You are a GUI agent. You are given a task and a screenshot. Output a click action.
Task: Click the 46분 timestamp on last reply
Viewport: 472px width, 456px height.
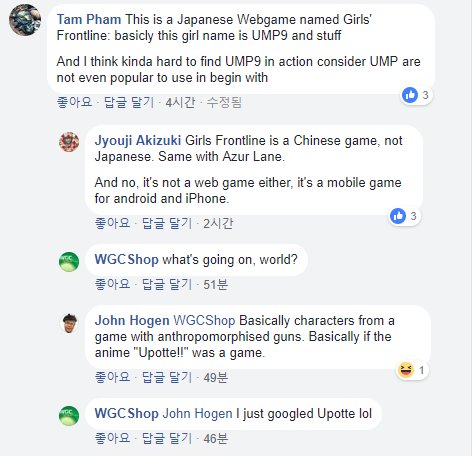pyautogui.click(x=216, y=438)
